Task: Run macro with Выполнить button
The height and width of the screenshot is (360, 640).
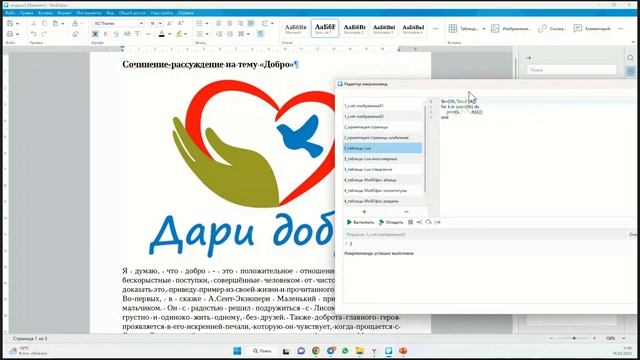Action: [x=360, y=222]
